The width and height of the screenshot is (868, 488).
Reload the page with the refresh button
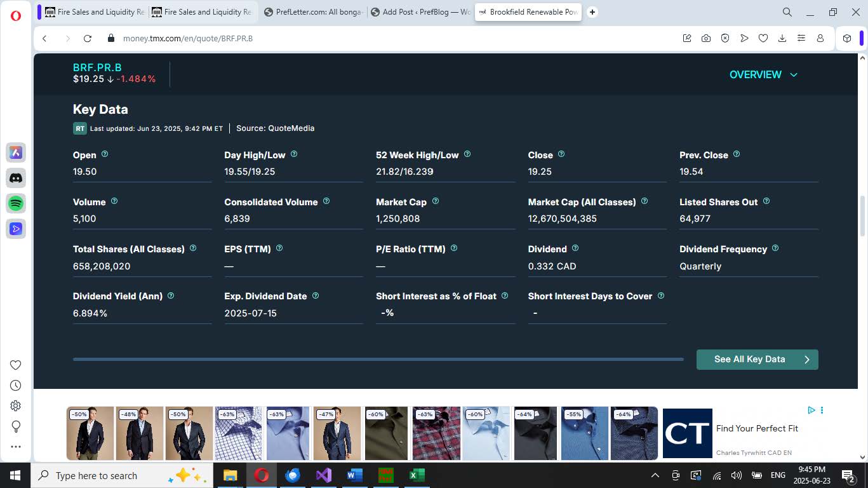coord(88,38)
